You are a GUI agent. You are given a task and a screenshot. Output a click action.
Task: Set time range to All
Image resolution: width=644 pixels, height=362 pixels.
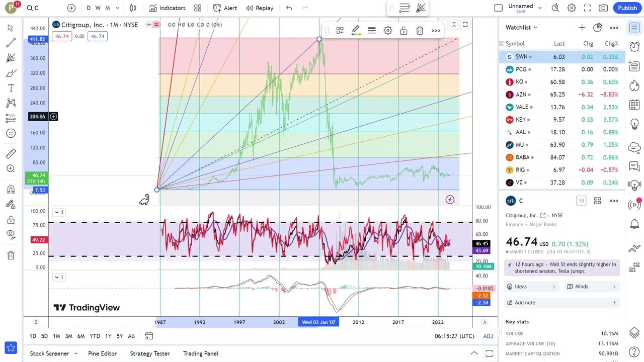point(131,336)
